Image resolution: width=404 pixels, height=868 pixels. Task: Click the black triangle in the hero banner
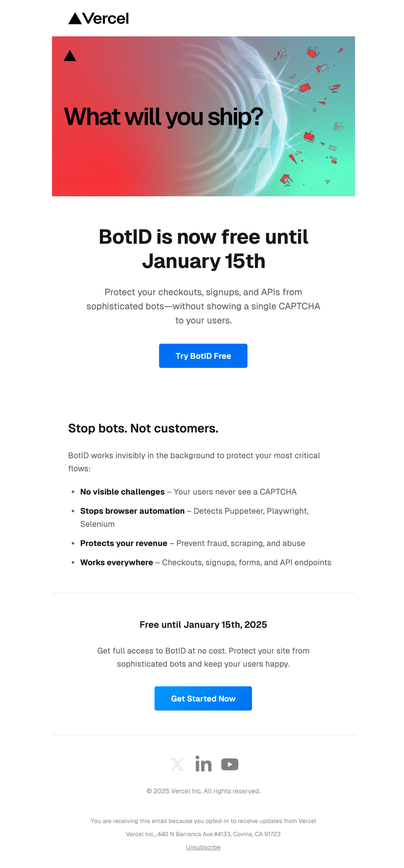coord(70,56)
